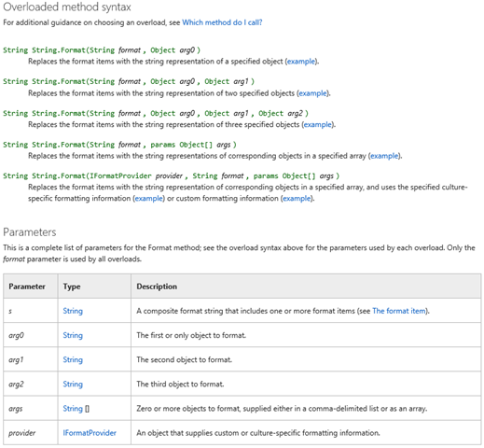Click the 'Parameters' section heading

coord(30,232)
